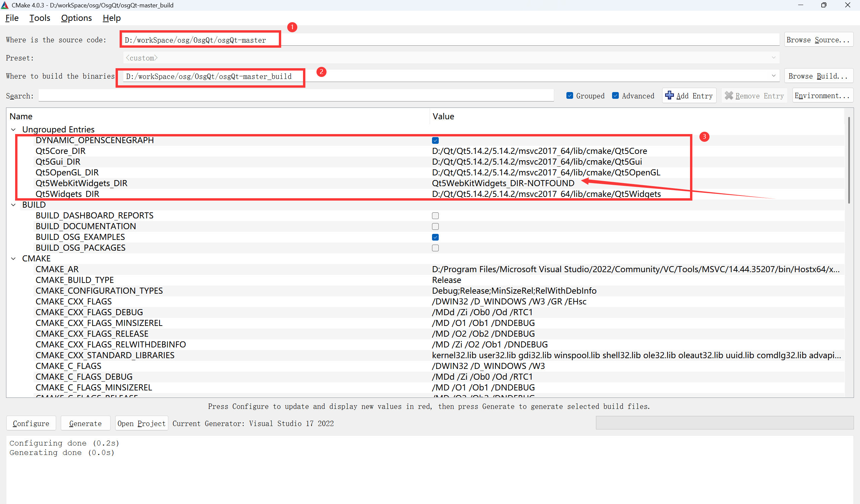Restore down the CMake window

click(x=823, y=5)
